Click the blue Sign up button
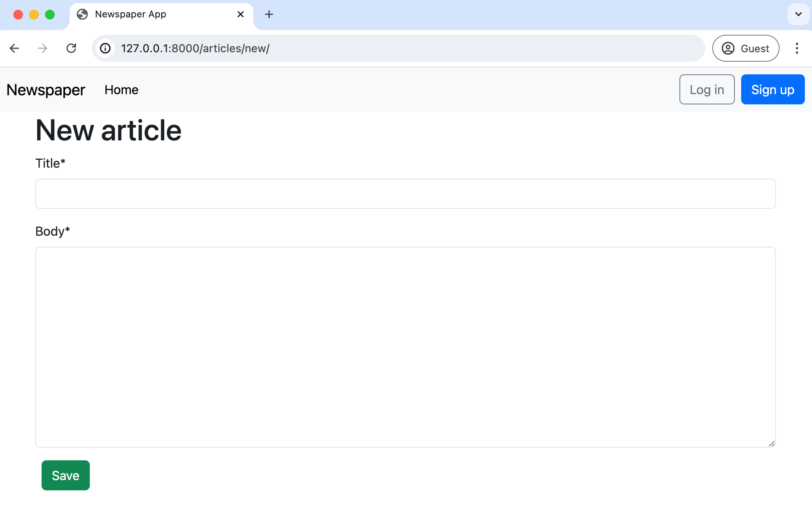 click(773, 89)
